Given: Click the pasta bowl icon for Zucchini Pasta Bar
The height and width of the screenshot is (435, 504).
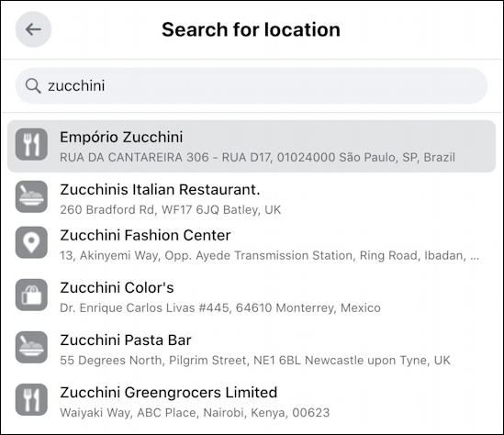Looking at the screenshot, I should [31, 347].
